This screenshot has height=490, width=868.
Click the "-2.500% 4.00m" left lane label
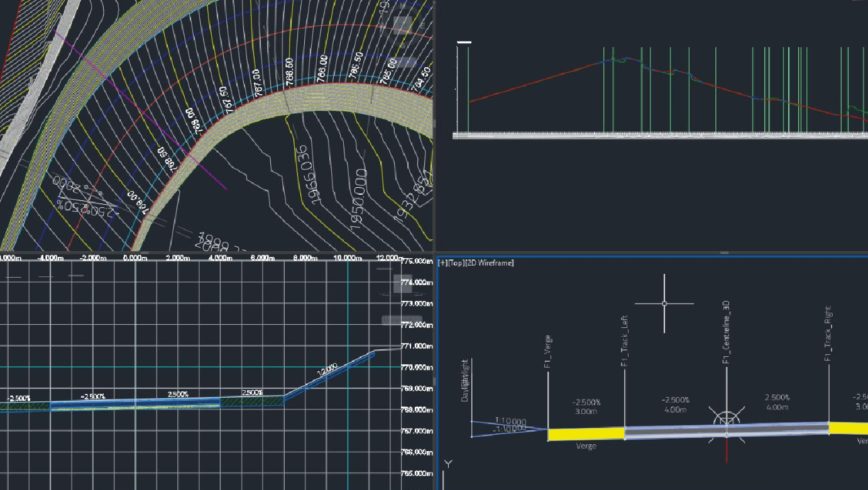coord(676,404)
